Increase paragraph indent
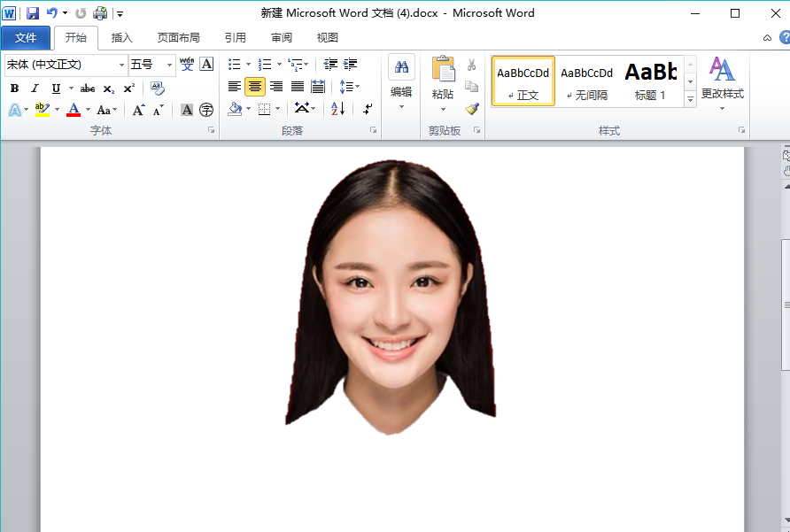This screenshot has height=532, width=790. pyautogui.click(x=350, y=64)
